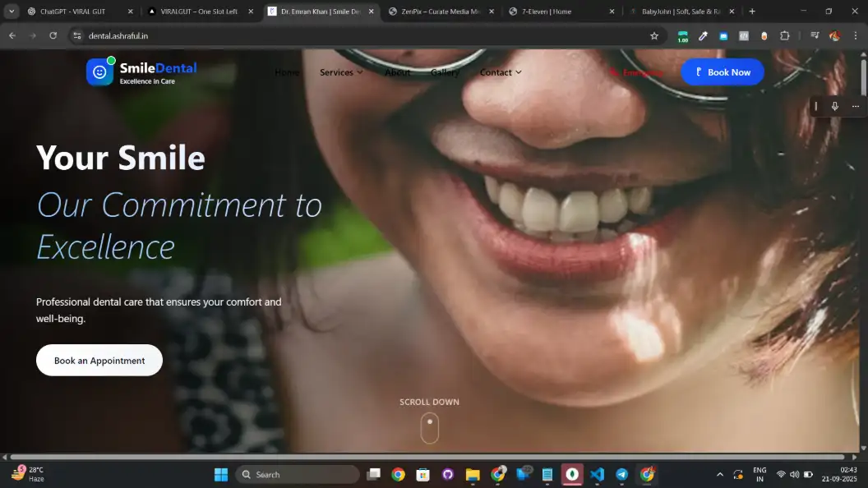
Task: Click the Book an Appointment button
Action: coord(99,360)
